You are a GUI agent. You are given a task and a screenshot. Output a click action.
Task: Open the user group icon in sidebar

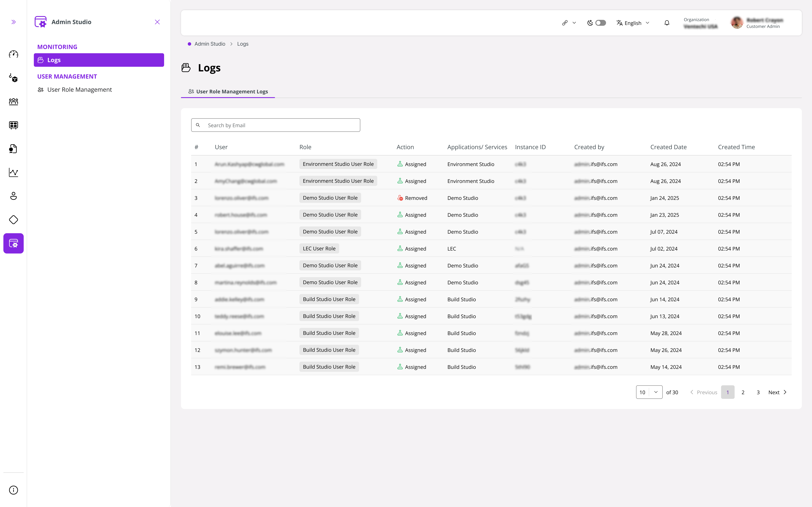coord(13,102)
